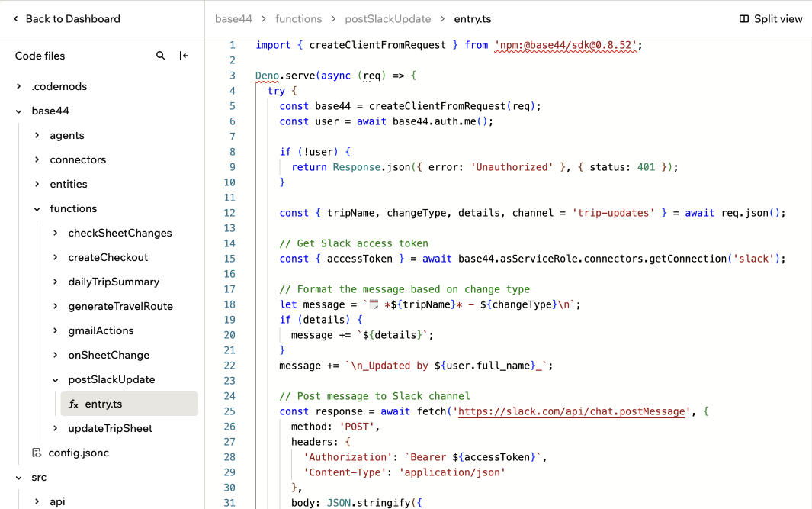Viewport: 812px width, 509px height.
Task: Click the 'trip-updates' string on line 12
Action: point(613,213)
